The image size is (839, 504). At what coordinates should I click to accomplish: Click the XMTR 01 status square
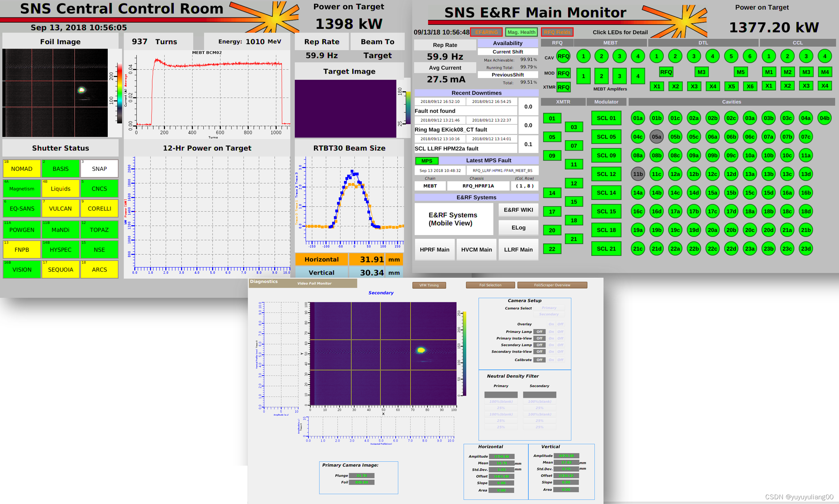coord(552,118)
